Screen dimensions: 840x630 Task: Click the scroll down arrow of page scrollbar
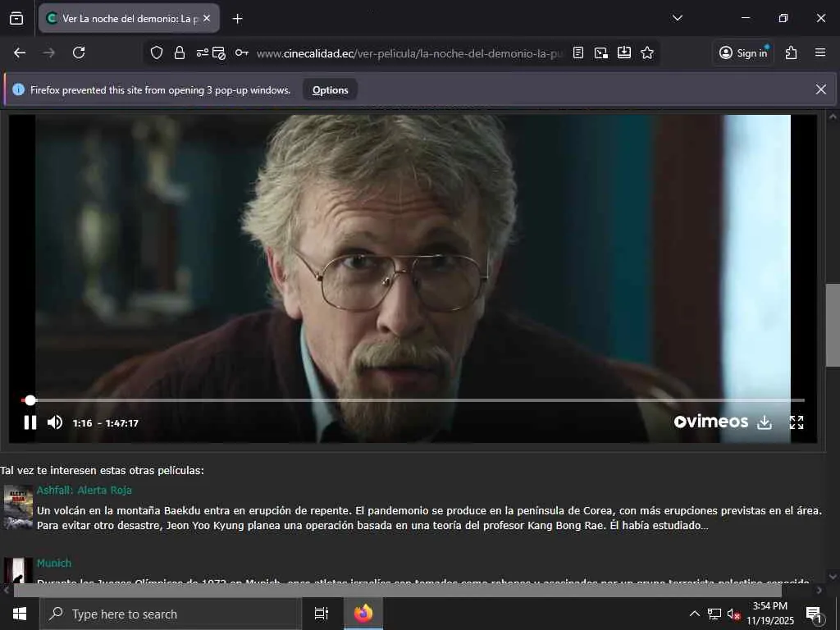(x=833, y=577)
